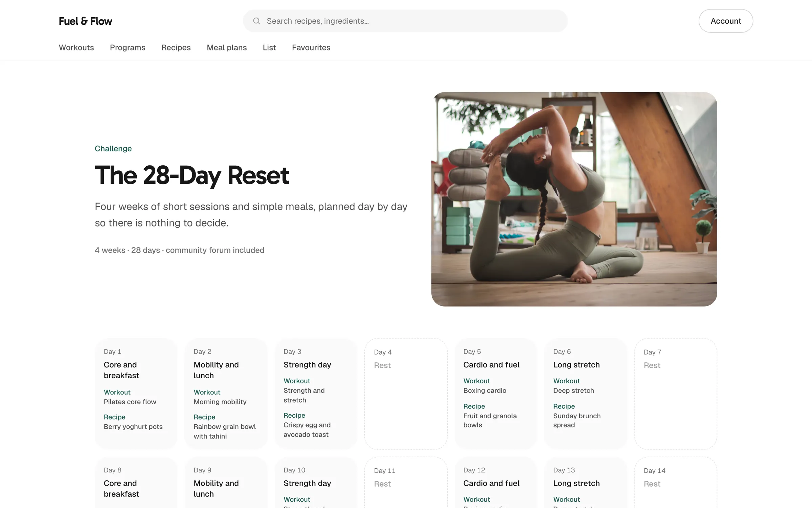Switch to Recipes section
The height and width of the screenshot is (508, 812).
pyautogui.click(x=176, y=47)
